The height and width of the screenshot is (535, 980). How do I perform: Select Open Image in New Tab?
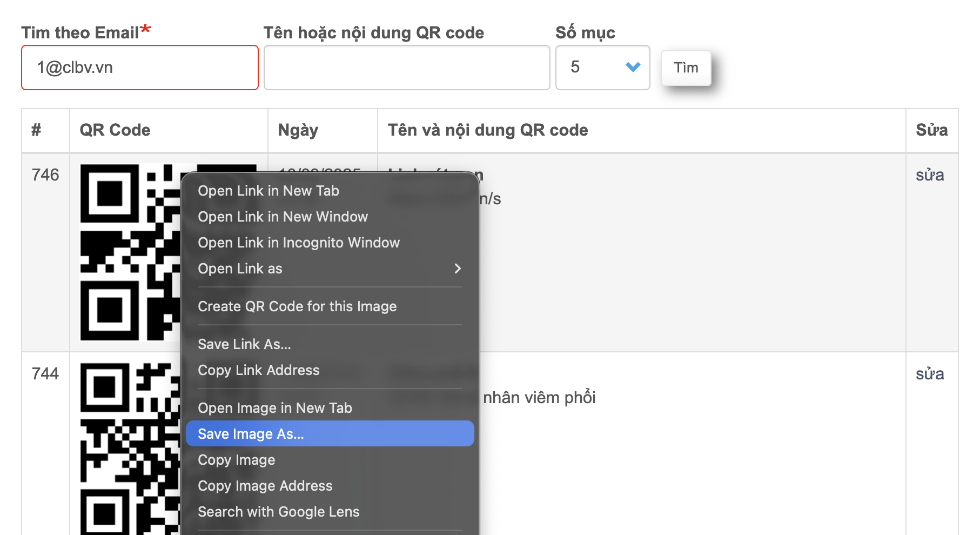(275, 408)
